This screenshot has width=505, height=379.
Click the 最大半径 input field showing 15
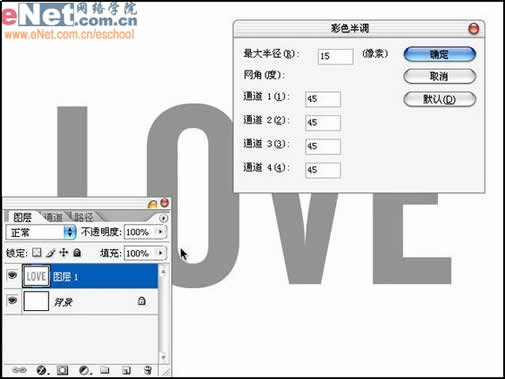335,56
